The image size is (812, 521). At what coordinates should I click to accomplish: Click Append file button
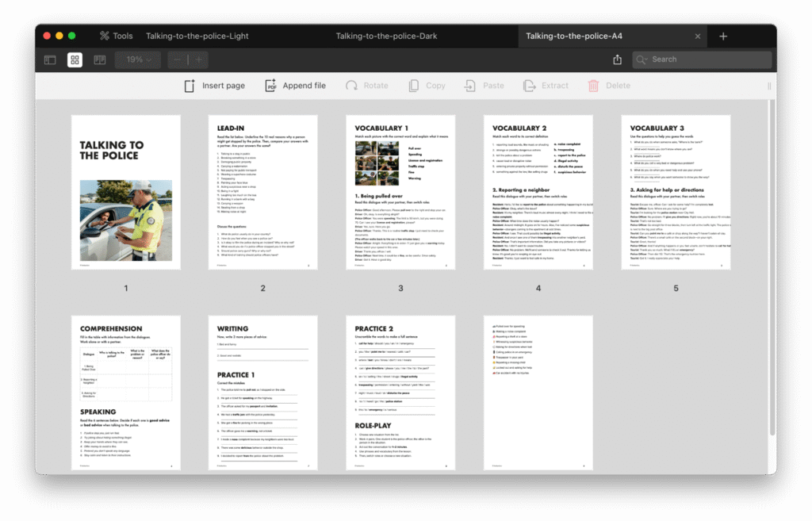[295, 86]
